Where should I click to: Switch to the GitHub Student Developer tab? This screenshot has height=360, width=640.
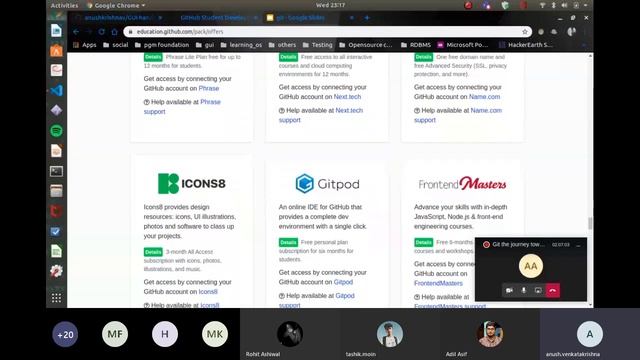[x=213, y=18]
